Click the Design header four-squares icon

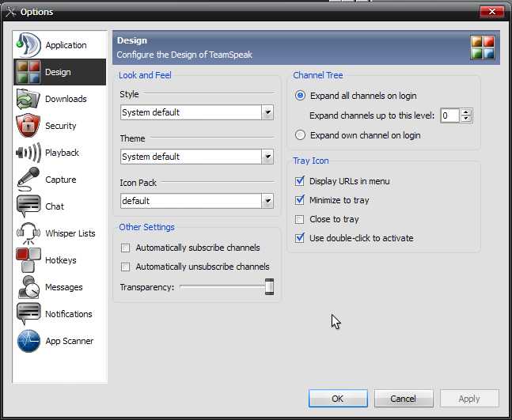(x=483, y=47)
